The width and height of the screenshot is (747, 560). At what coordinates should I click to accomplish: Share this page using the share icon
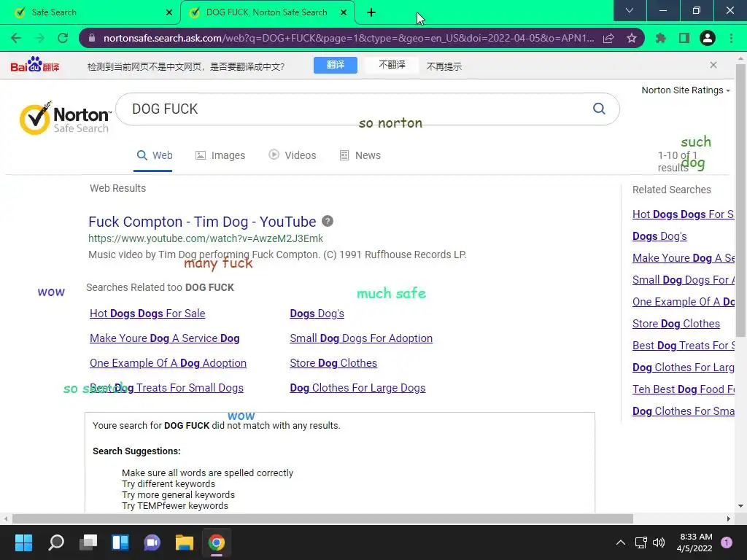tap(608, 38)
